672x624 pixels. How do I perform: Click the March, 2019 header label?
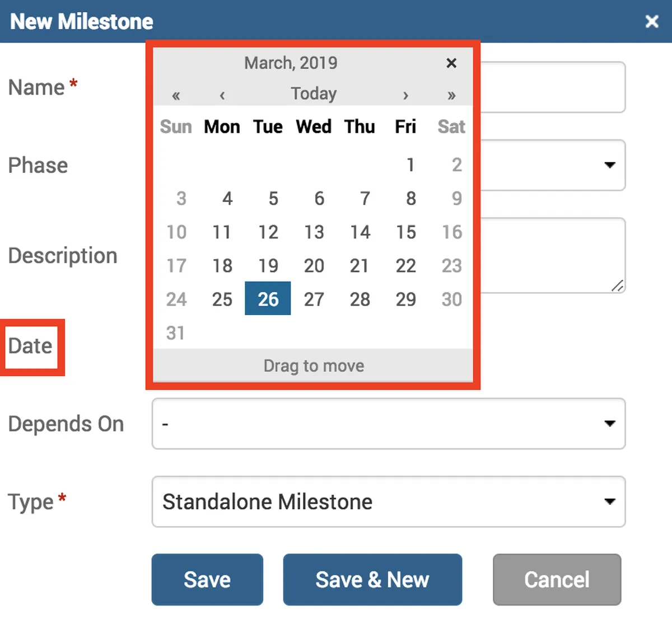click(290, 63)
